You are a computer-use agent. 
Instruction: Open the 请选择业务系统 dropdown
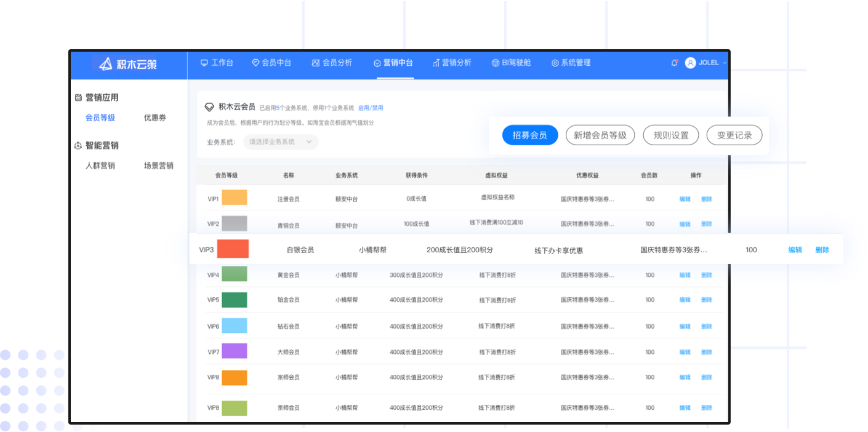point(281,142)
